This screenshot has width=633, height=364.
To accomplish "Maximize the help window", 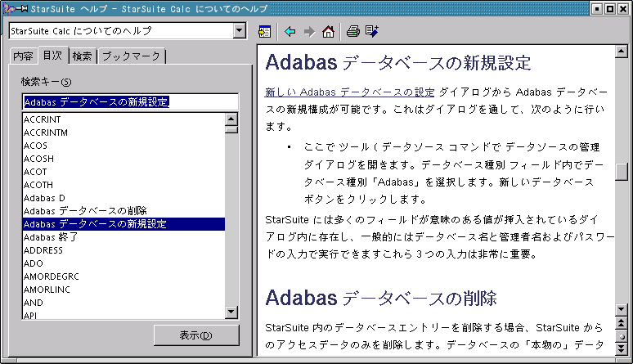I will coord(610,8).
